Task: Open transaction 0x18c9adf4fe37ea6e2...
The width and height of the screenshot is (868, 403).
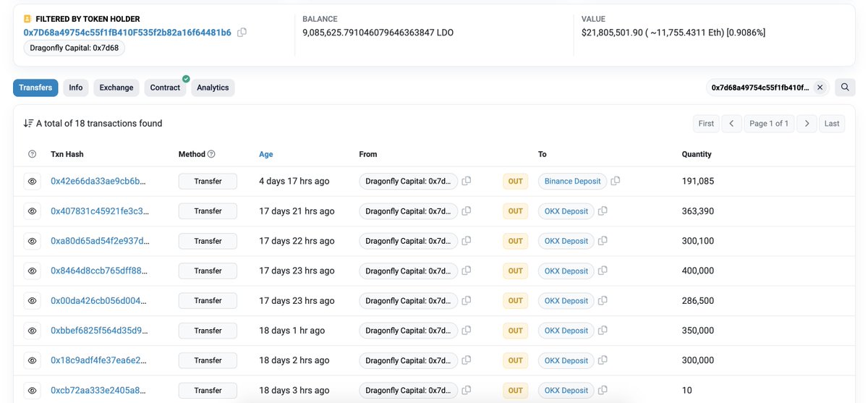Action: [99, 360]
